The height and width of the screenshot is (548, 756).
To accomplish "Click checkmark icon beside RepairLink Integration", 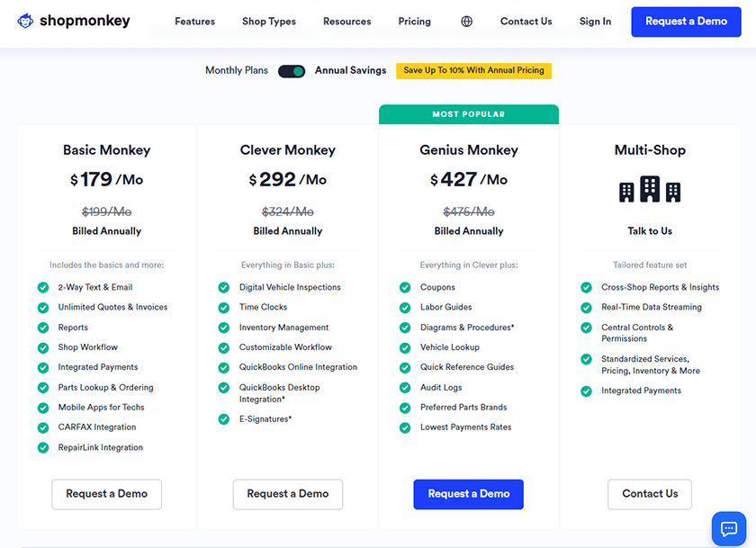I will click(x=43, y=448).
